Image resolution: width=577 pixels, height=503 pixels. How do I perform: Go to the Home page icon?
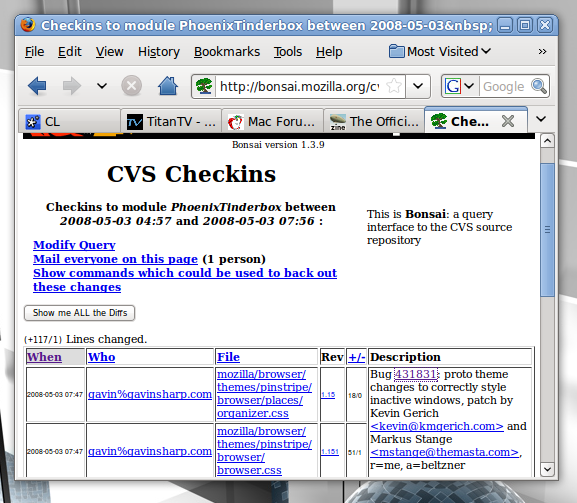point(168,86)
